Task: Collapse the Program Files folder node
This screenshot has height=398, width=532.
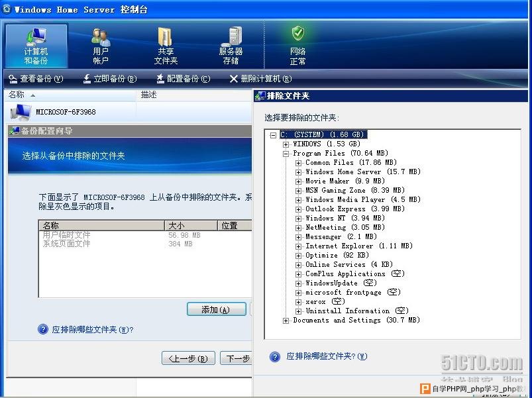Action: point(286,154)
